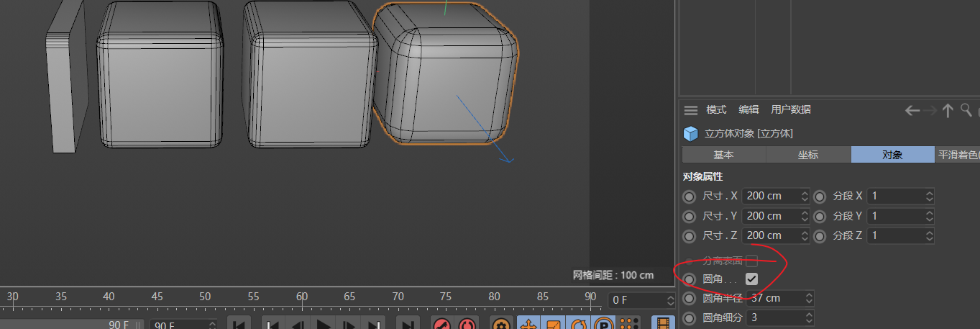The image size is (980, 329).
Task: Click the red record keyframe icon
Action: pos(441,325)
